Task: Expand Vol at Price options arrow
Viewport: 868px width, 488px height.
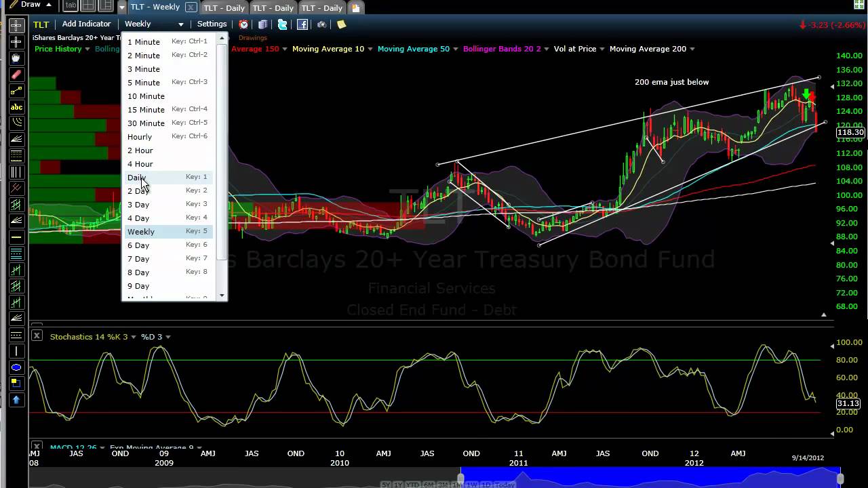Action: pos(603,49)
